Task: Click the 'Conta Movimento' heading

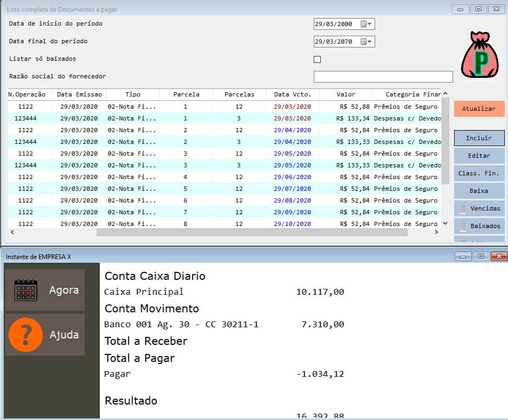Action: (152, 309)
